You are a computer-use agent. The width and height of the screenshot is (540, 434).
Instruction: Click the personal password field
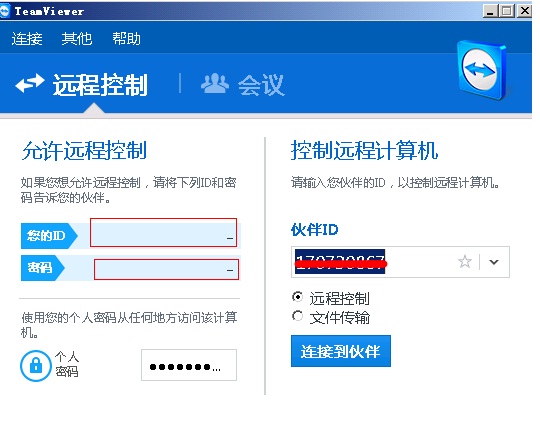(x=189, y=365)
